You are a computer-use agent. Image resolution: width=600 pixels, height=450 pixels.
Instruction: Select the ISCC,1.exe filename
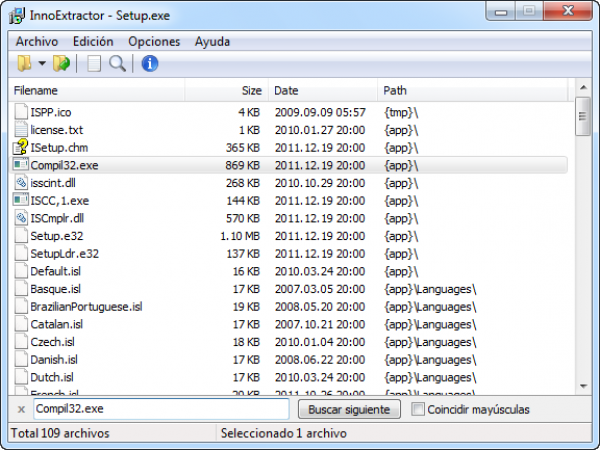[x=60, y=201]
